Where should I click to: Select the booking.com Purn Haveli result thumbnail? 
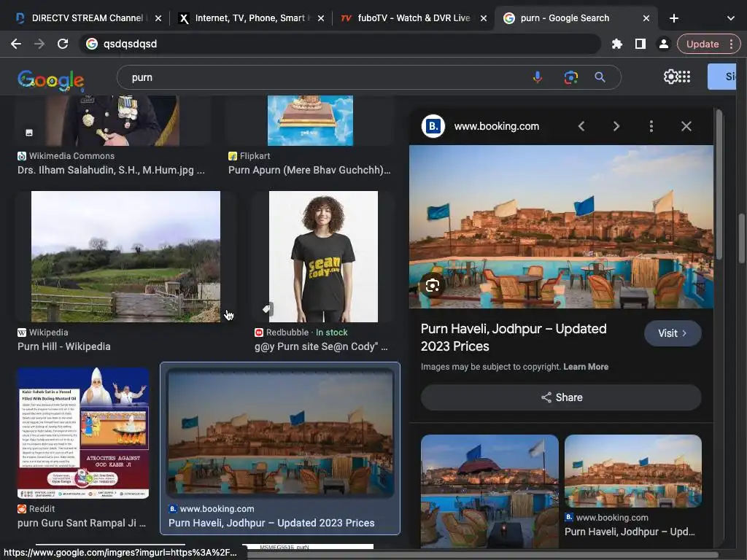coord(280,433)
